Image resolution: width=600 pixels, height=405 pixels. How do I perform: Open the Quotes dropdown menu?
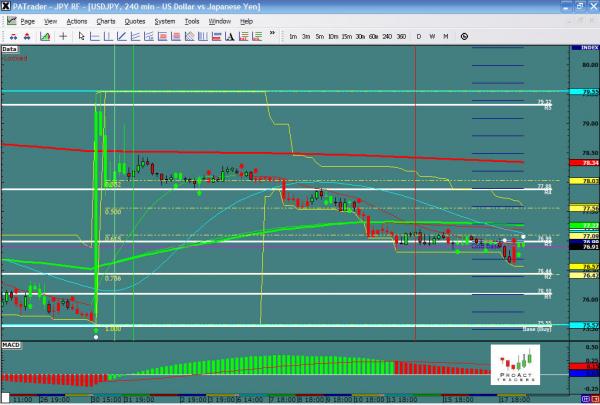(x=134, y=20)
